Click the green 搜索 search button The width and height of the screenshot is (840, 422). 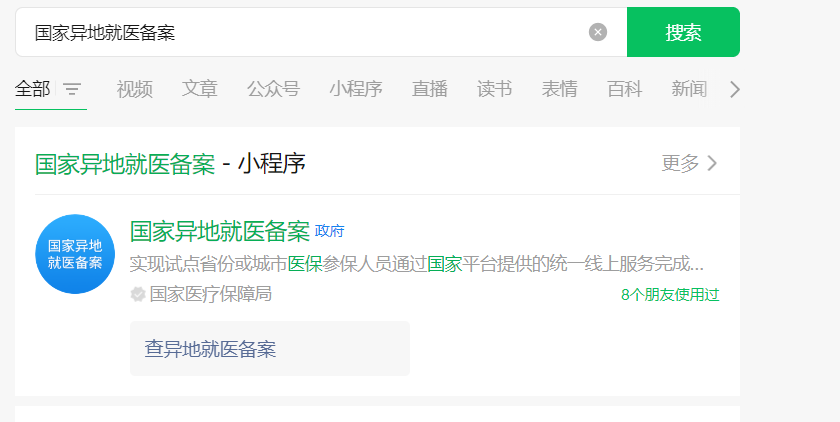point(683,32)
